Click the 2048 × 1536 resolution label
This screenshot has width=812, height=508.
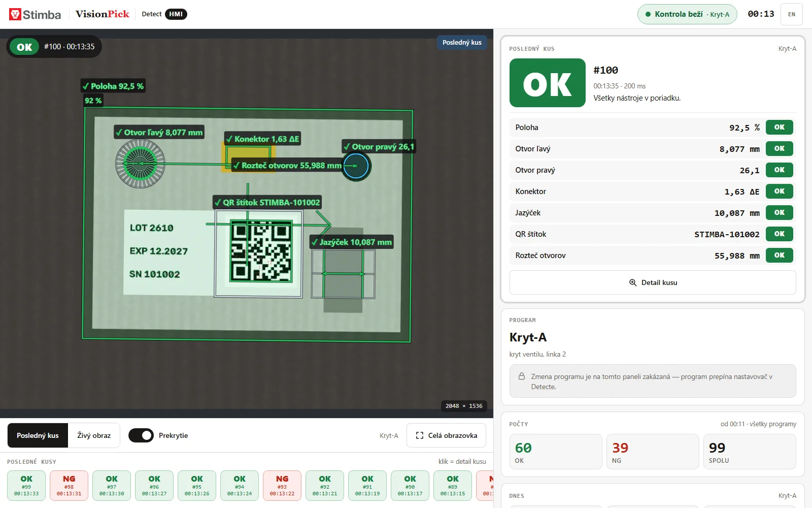tap(464, 406)
